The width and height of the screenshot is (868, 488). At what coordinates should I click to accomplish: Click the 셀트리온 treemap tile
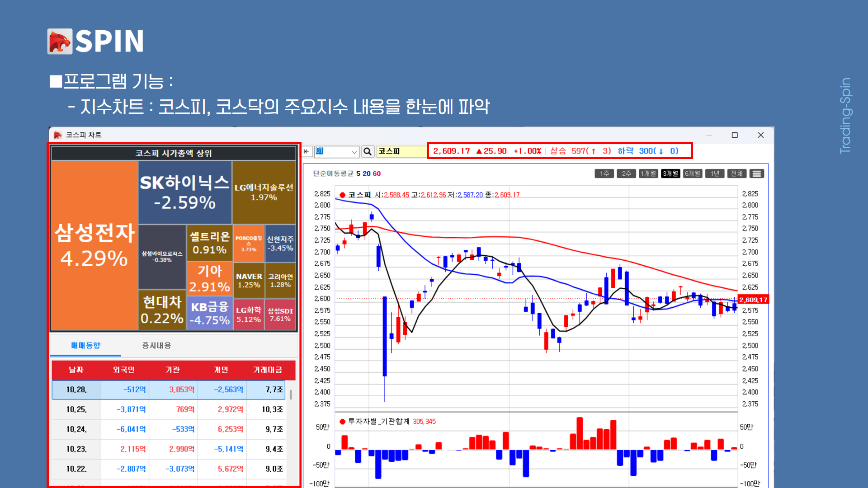(x=209, y=243)
